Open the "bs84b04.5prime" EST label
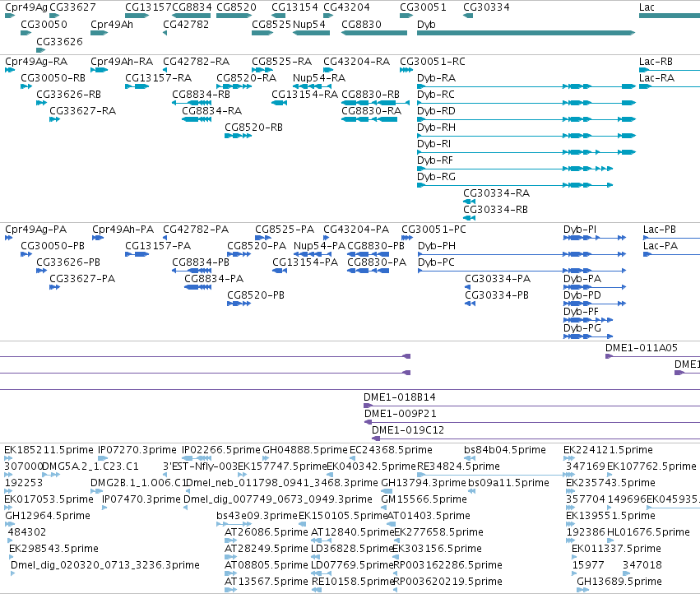 click(505, 450)
